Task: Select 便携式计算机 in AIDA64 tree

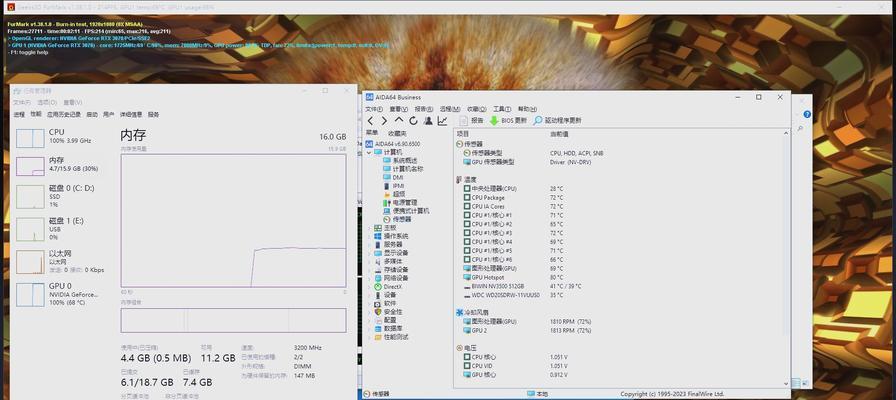Action: click(406, 211)
